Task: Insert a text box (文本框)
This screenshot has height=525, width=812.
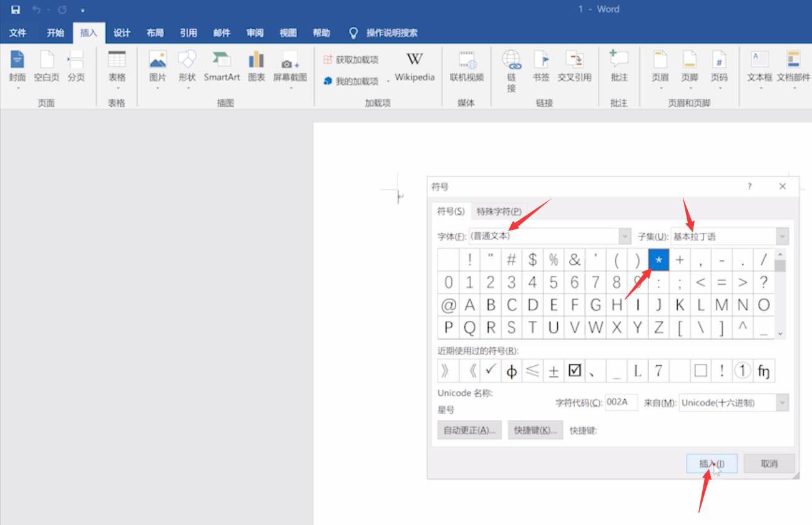Action: coord(760,69)
